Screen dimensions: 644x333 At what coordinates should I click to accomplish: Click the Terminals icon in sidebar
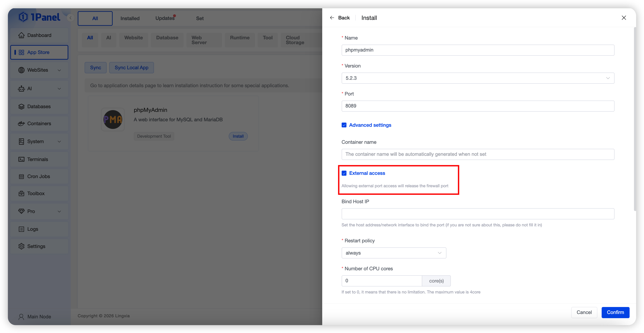tap(21, 159)
